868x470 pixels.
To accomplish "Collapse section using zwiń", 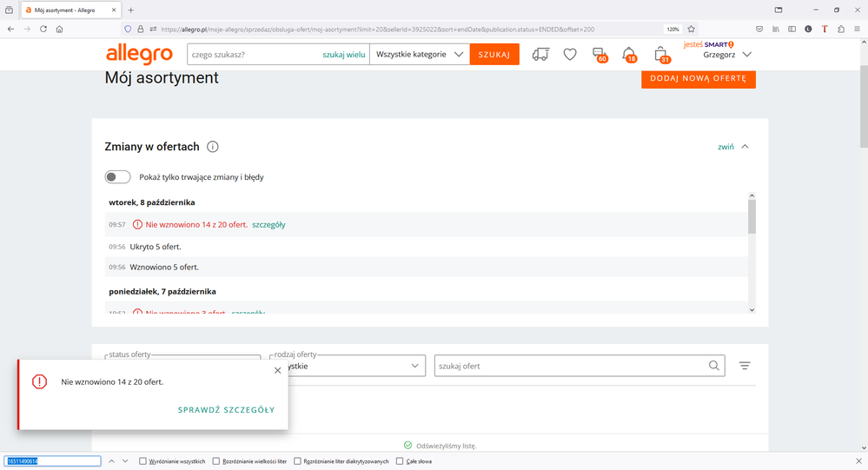I will point(732,147).
